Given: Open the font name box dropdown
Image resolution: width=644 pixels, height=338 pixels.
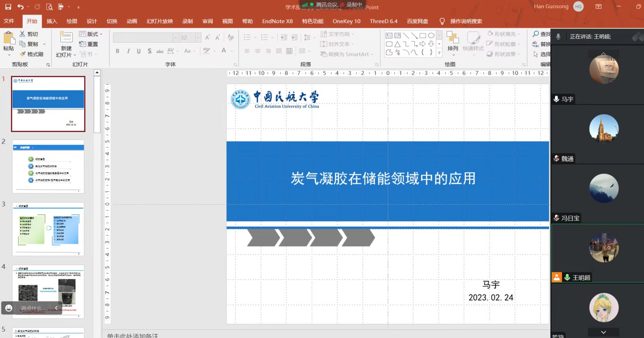Looking at the screenshot, I should tap(176, 38).
